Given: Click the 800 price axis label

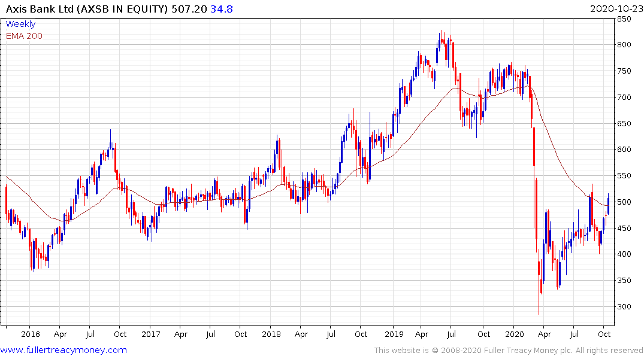Looking at the screenshot, I should pos(624,45).
